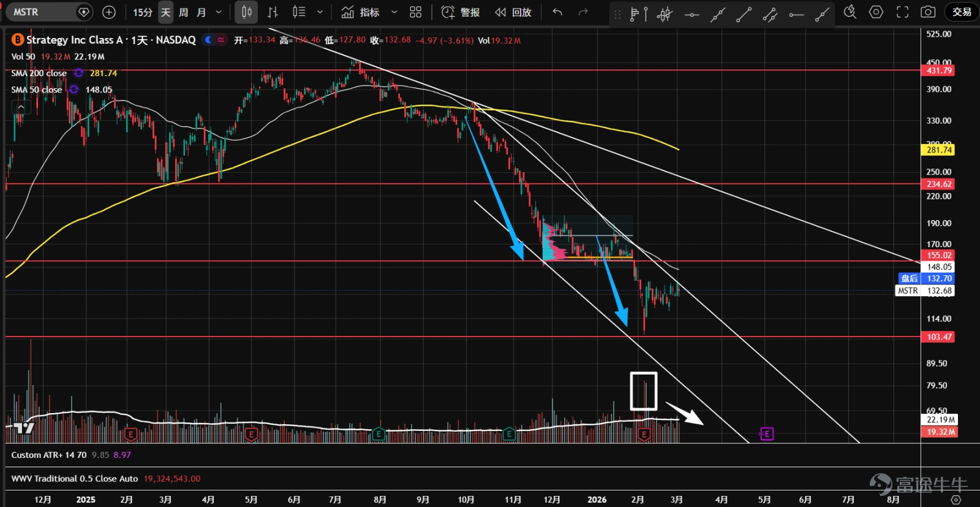
Task: Click the purple refresh icon beside SMA 50
Action: coord(74,90)
